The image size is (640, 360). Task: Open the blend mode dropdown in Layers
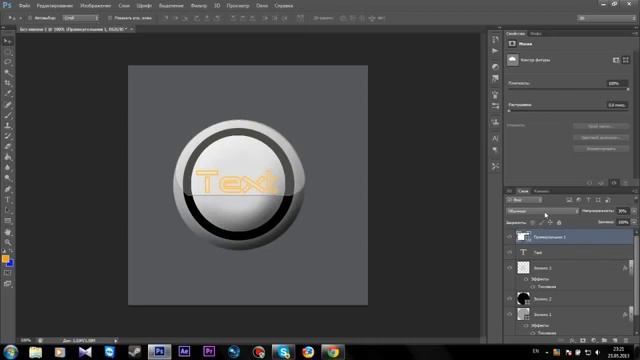[542, 211]
